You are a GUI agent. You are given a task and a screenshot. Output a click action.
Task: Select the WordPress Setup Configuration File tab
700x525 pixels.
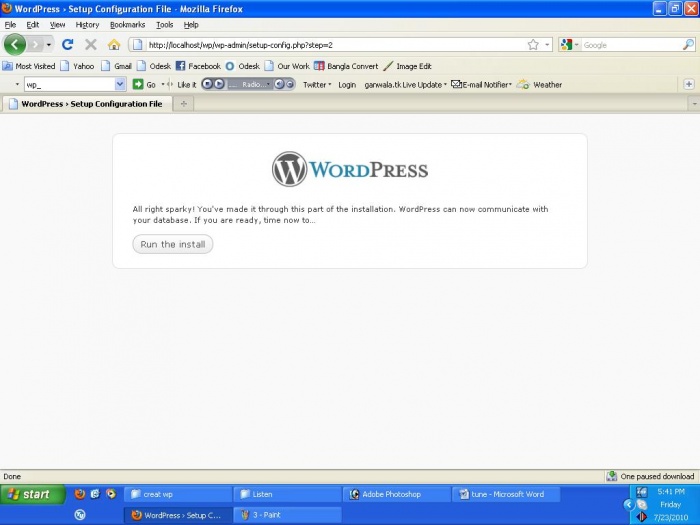[87, 104]
